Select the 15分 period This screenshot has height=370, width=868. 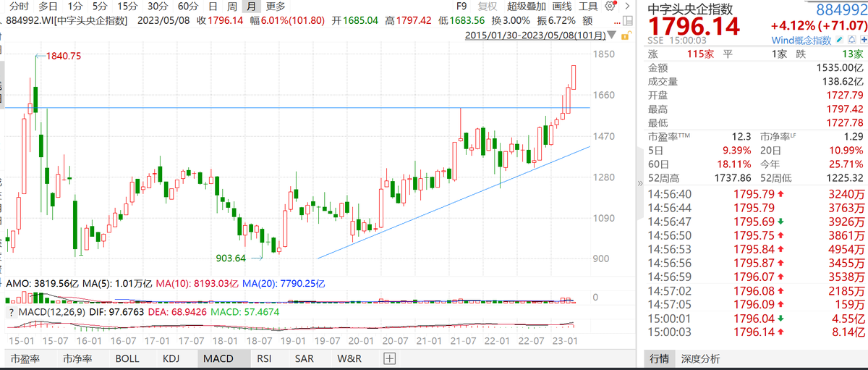pyautogui.click(x=127, y=6)
